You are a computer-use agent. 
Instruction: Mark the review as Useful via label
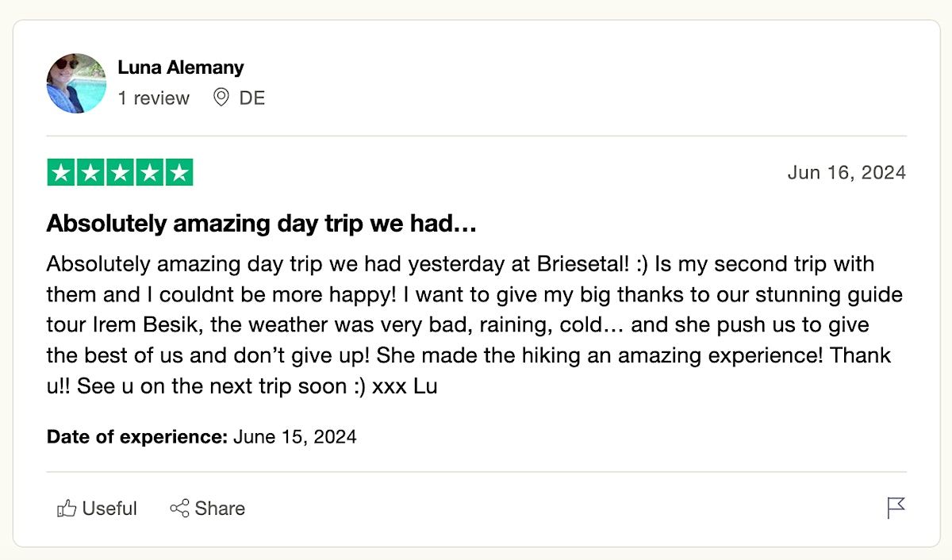(109, 508)
